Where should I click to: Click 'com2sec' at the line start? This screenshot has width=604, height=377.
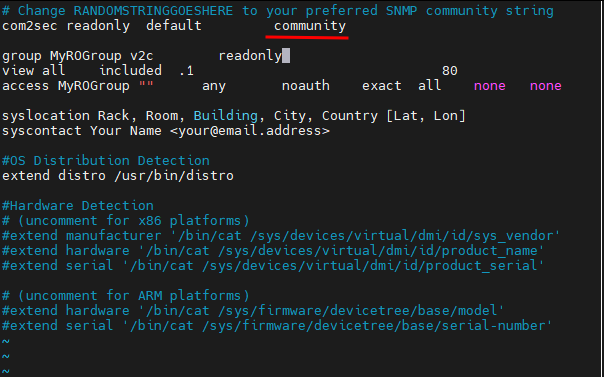tap(30, 26)
